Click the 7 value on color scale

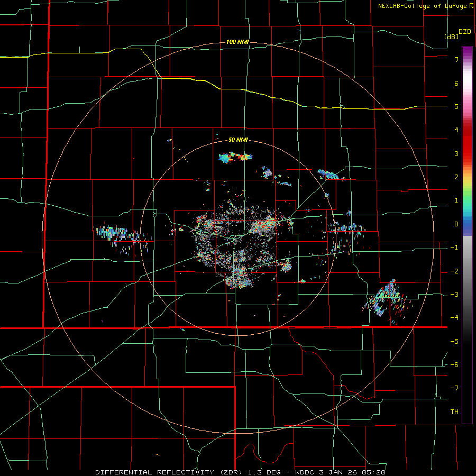(x=456, y=59)
